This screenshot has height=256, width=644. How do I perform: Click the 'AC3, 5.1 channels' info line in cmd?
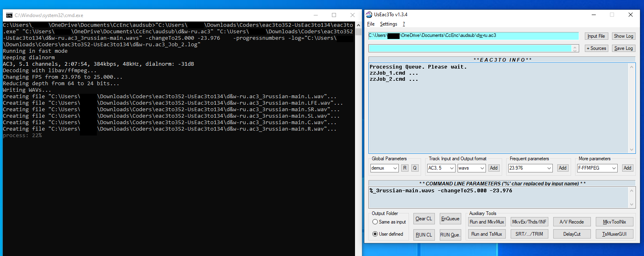coord(98,64)
